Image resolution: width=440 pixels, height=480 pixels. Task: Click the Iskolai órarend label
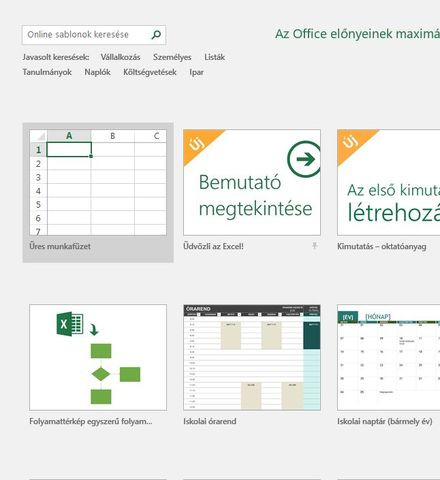tap(210, 421)
